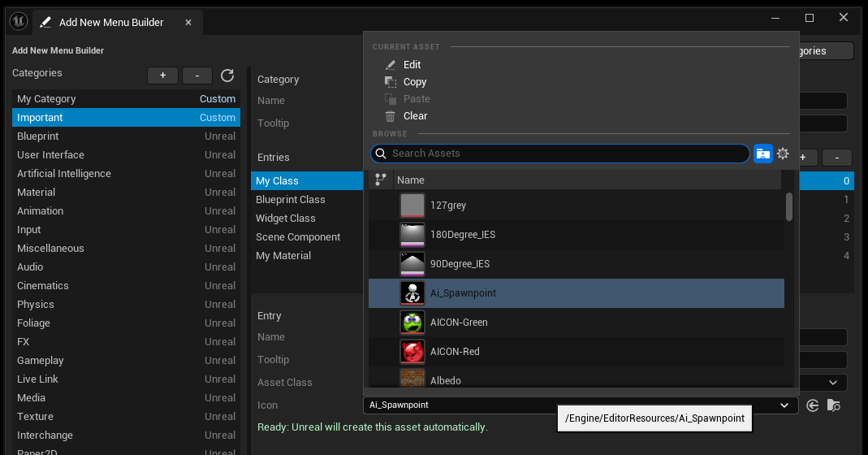Click the Copy icon in asset menu
Screen dimensions: 868x455
coord(391,82)
